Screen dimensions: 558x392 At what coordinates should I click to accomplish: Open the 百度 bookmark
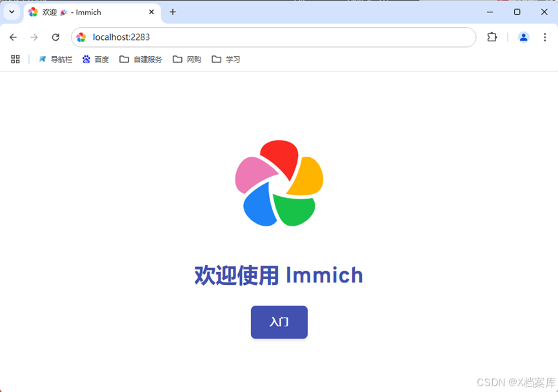coord(95,59)
